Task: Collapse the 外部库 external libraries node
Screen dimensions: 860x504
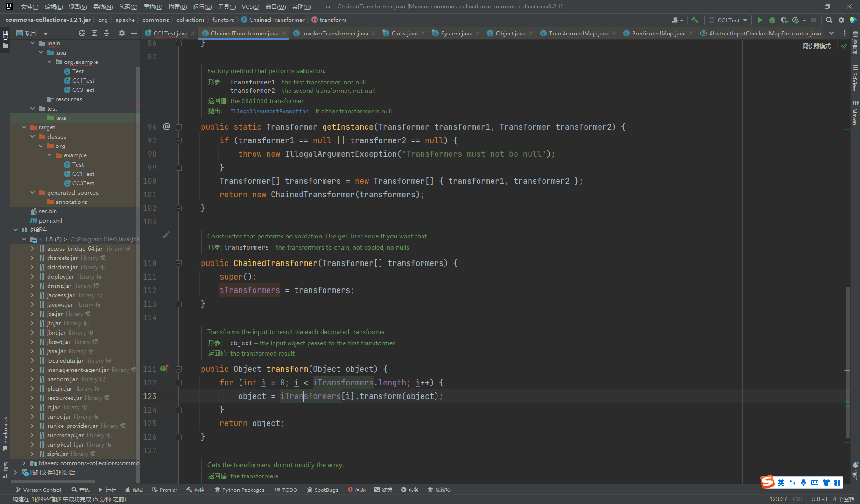Action: coord(15,230)
